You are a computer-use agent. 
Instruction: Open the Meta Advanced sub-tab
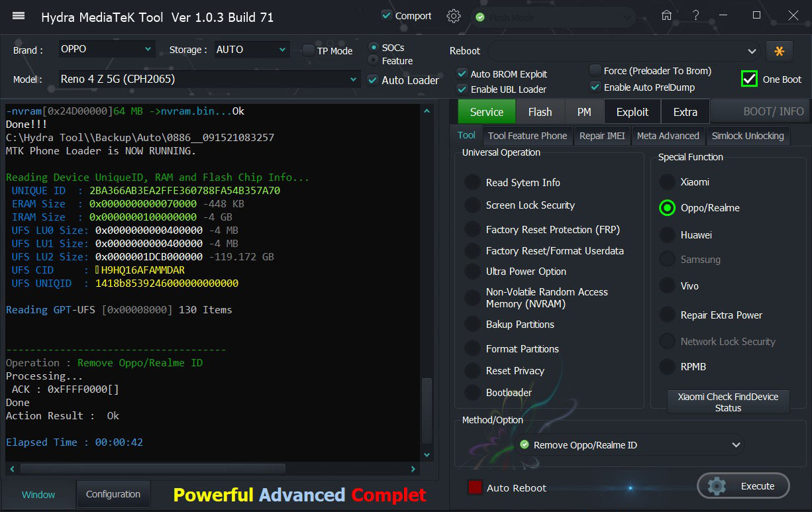tap(668, 136)
